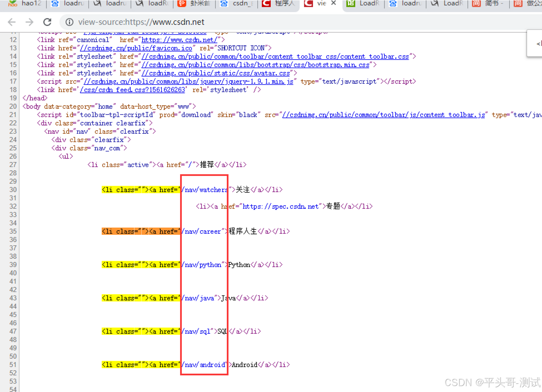Screen dimensions: 542x392
Task: Click the div class="nav_com" line
Action: 89,148
